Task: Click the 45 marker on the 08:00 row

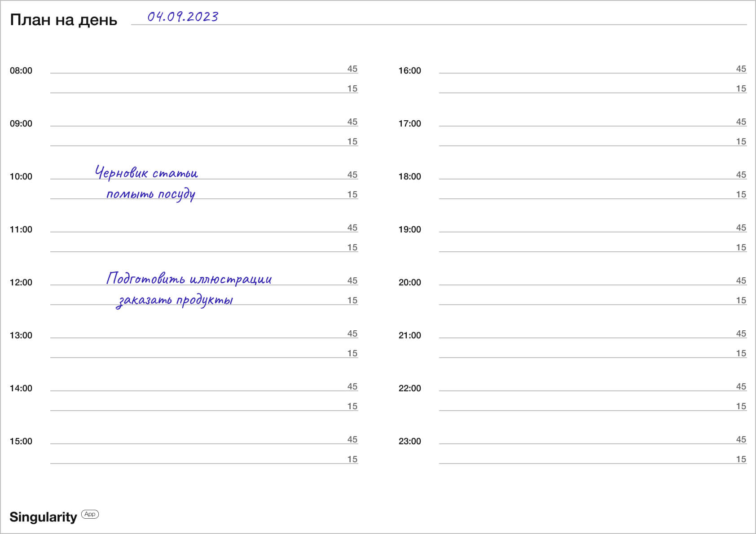Action: (x=352, y=69)
